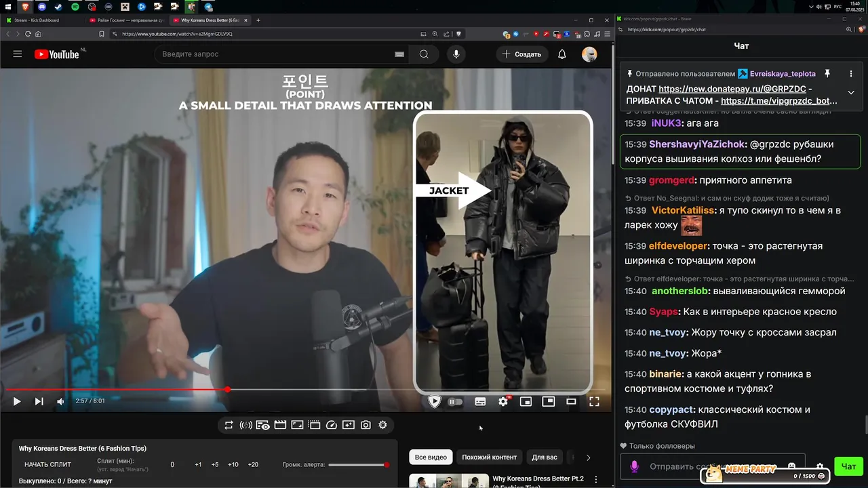Open Spotify from the taskbar
This screenshot has width=868, height=488.
click(75, 6)
